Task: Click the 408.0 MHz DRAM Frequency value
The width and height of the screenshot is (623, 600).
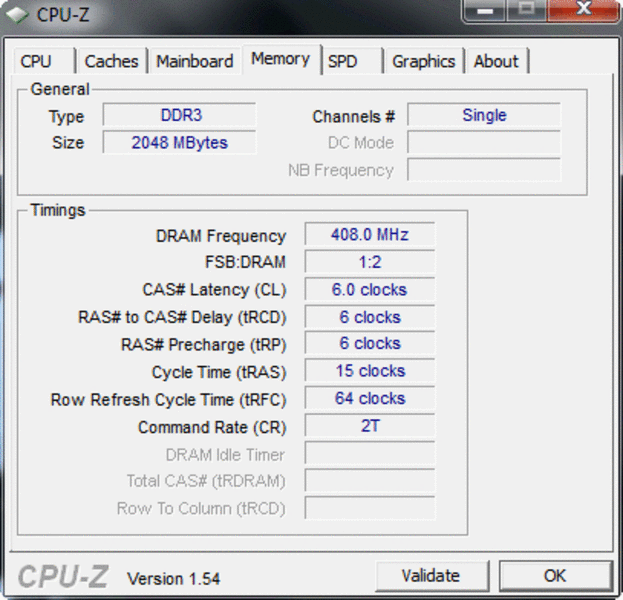Action: [x=370, y=234]
